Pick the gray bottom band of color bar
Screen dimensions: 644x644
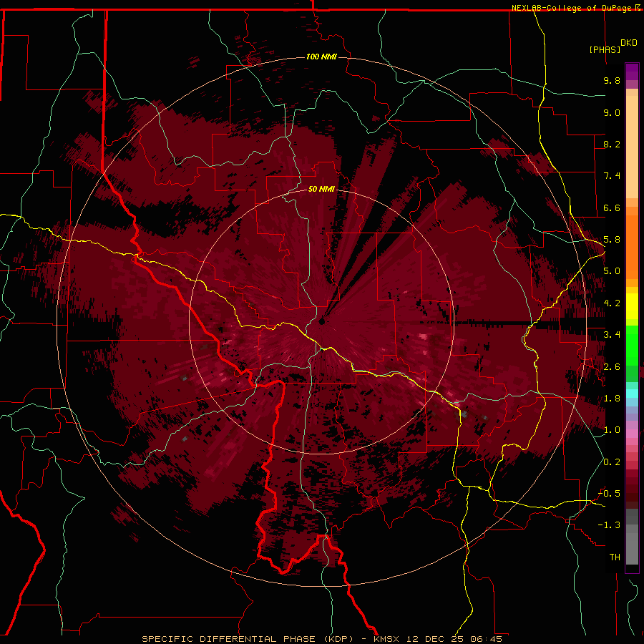point(632,548)
